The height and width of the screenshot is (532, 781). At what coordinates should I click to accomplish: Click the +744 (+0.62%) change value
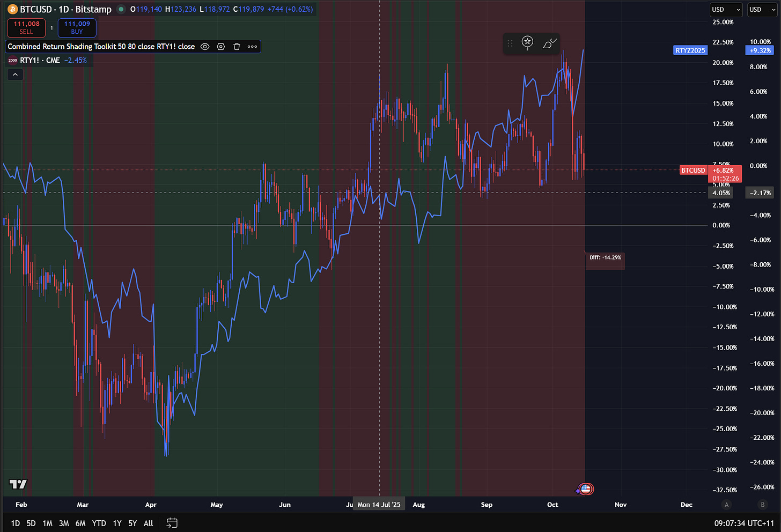coord(290,9)
